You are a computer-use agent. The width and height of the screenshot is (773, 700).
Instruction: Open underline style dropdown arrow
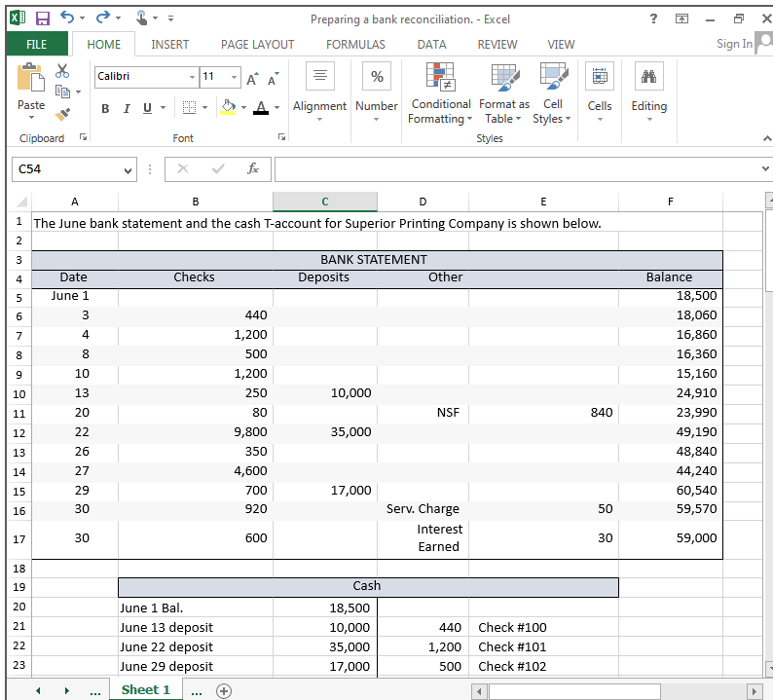(163, 107)
